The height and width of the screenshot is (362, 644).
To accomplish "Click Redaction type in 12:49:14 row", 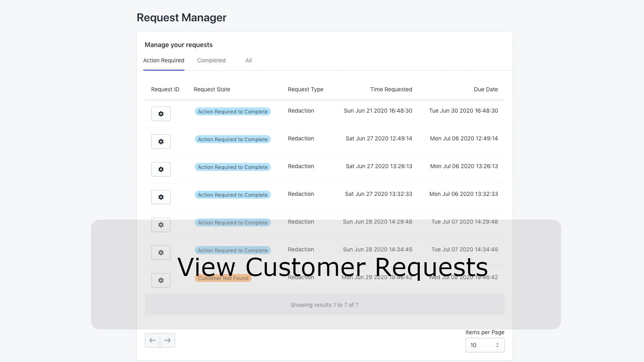I will tap(301, 138).
